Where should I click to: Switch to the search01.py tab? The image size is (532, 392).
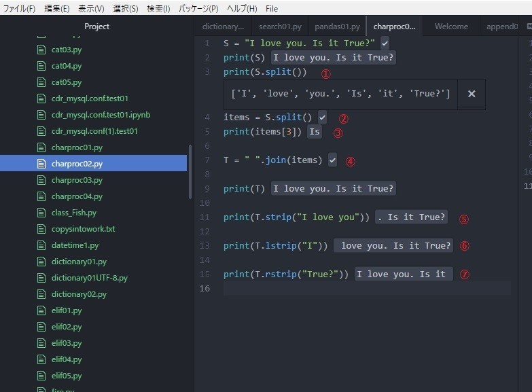(x=280, y=26)
